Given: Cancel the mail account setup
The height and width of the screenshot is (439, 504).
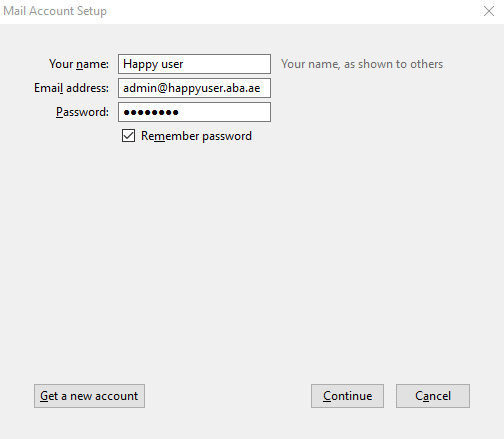Looking at the screenshot, I should [433, 396].
